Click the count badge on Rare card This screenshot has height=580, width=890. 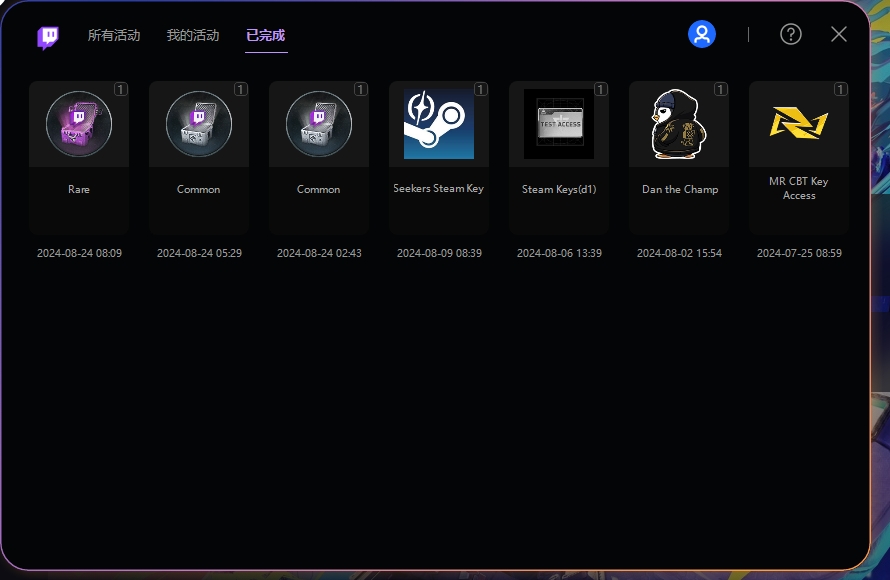[121, 89]
